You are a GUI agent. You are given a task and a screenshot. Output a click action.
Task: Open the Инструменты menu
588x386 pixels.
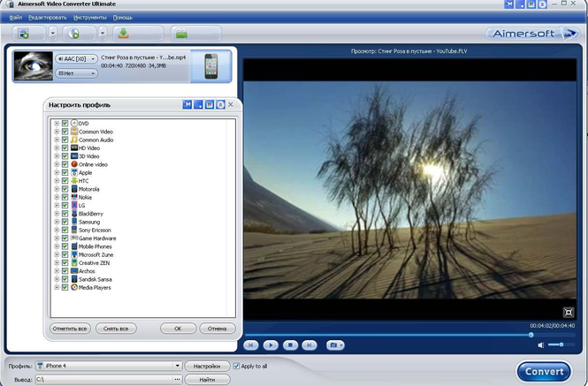pos(89,18)
